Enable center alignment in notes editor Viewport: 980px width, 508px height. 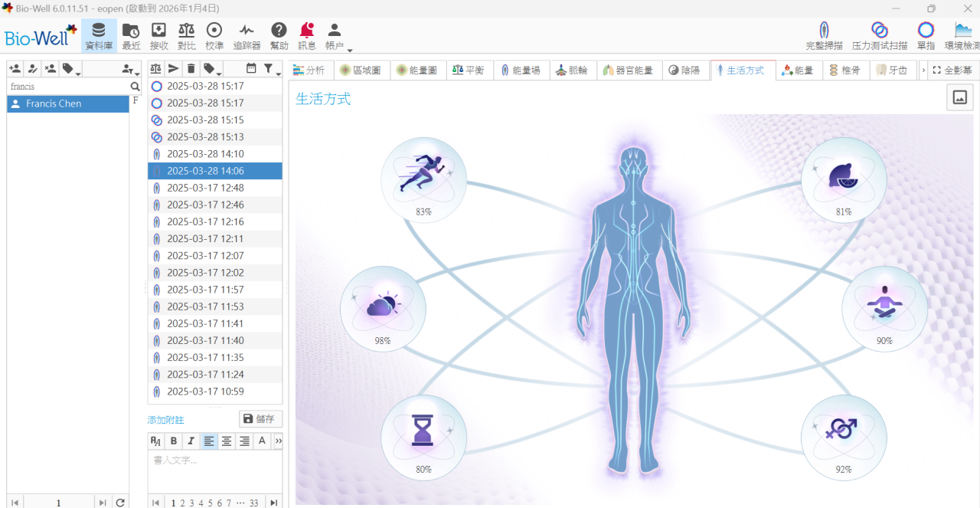227,441
